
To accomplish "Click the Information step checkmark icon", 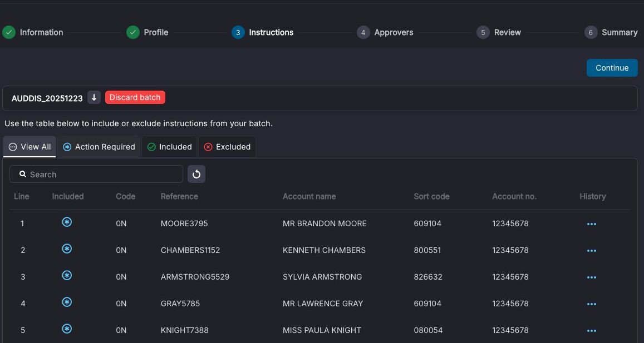I will pyautogui.click(x=9, y=32).
